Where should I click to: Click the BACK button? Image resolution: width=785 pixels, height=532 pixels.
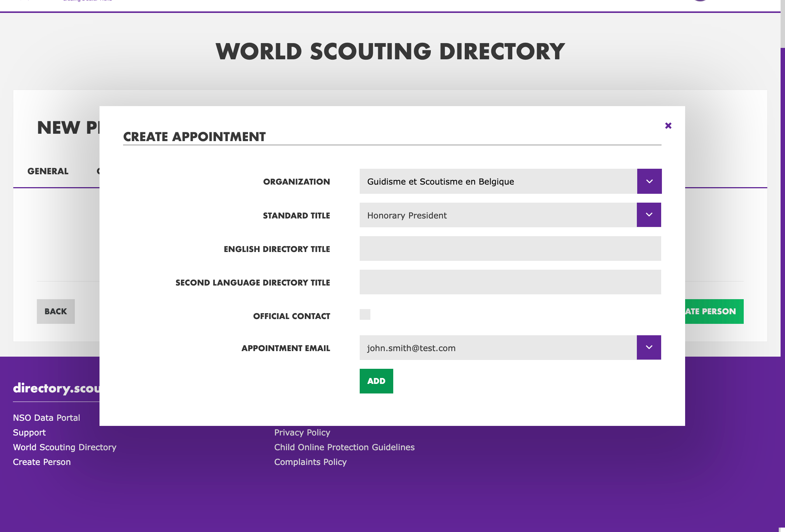[x=56, y=311]
